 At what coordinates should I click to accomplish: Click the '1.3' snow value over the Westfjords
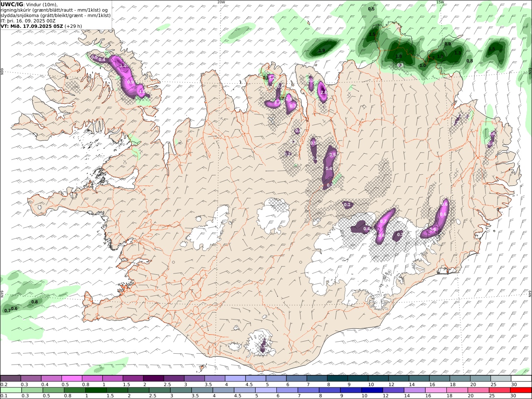click(x=123, y=66)
